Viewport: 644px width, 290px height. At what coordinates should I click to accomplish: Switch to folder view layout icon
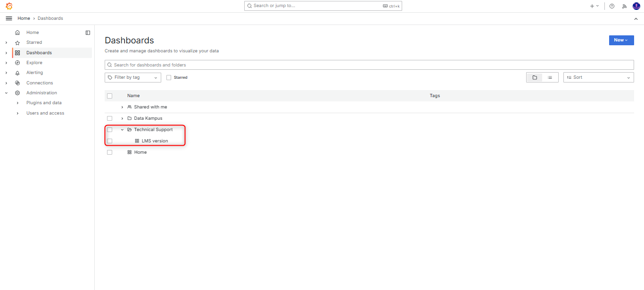[535, 77]
